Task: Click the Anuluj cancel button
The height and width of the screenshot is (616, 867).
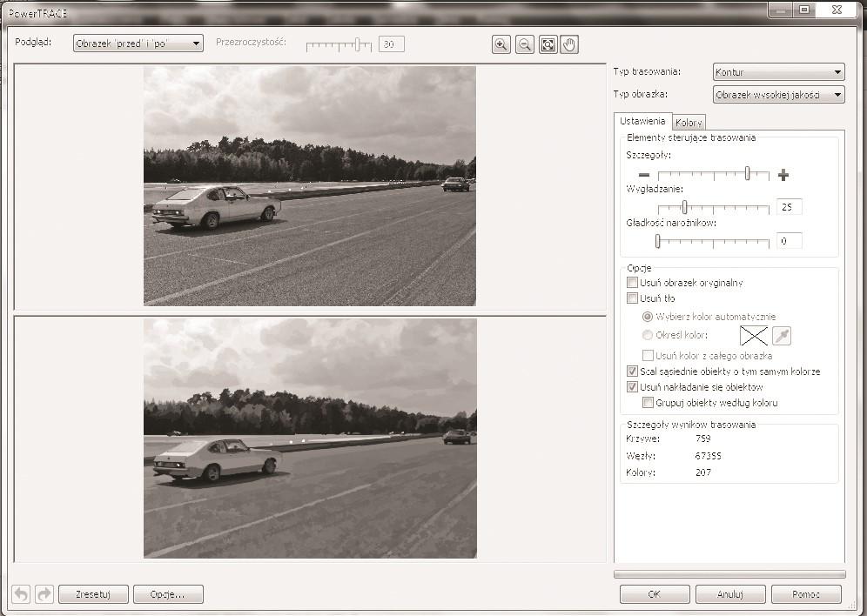Action: [x=730, y=594]
